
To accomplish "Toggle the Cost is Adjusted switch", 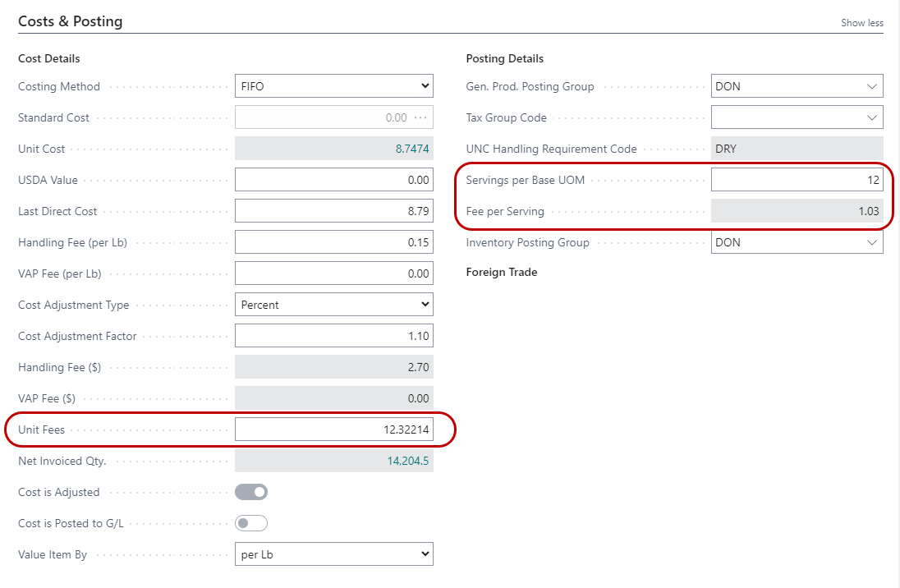I will tap(251, 492).
